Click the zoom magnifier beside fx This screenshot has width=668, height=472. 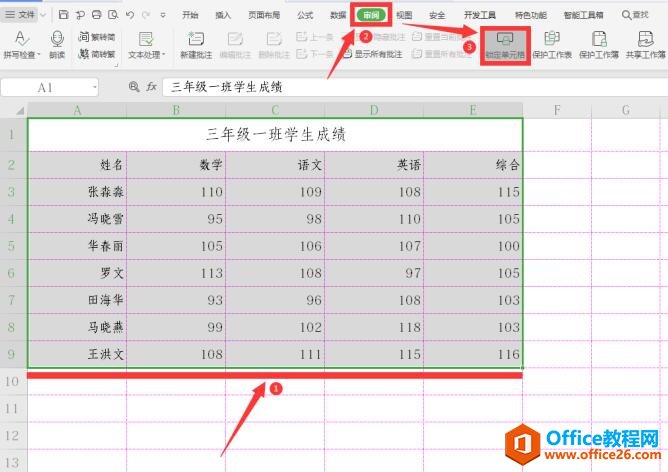[x=134, y=87]
